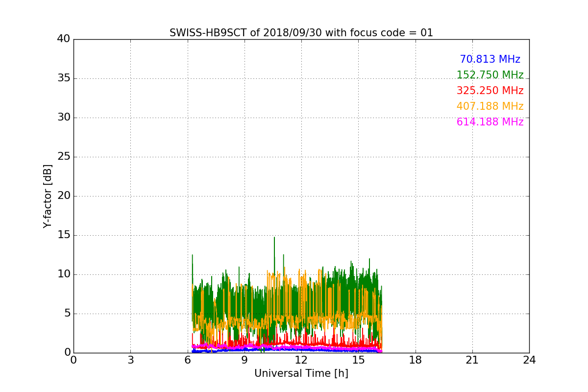The height and width of the screenshot is (392, 588).
Task: Click the x-axis tick value 3
Action: click(x=130, y=360)
